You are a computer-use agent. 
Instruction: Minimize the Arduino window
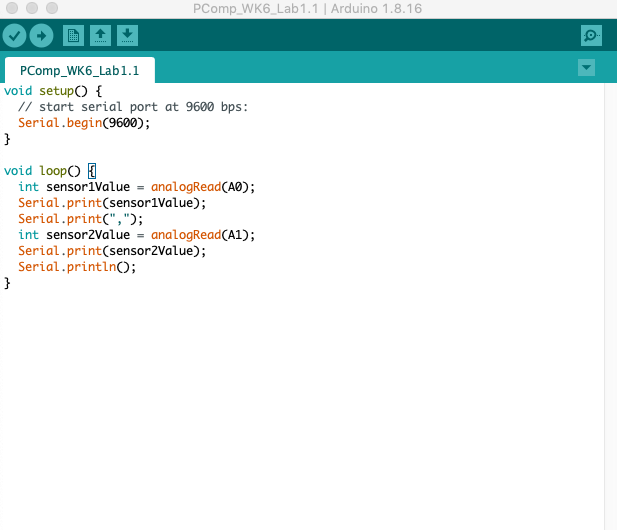[31, 9]
